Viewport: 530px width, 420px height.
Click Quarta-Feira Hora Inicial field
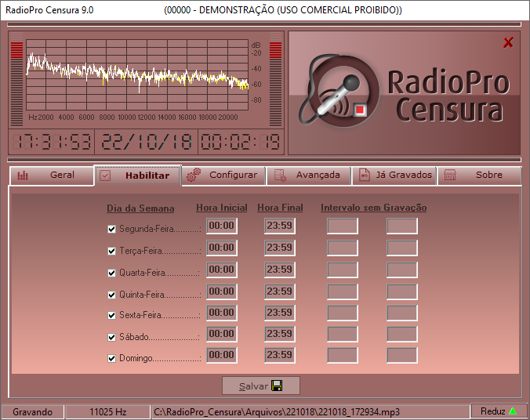(x=222, y=270)
